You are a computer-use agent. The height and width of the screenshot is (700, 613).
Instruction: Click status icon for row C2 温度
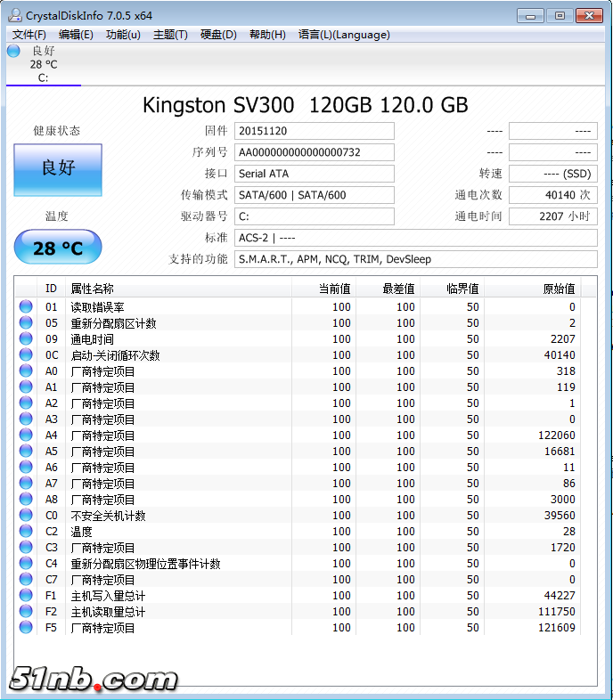pyautogui.click(x=26, y=532)
